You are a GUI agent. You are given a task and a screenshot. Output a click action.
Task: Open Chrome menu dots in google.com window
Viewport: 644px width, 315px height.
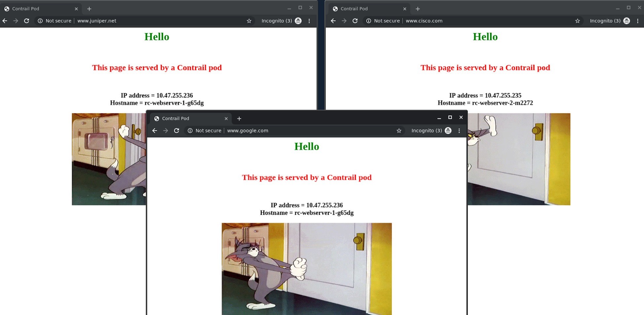click(459, 131)
